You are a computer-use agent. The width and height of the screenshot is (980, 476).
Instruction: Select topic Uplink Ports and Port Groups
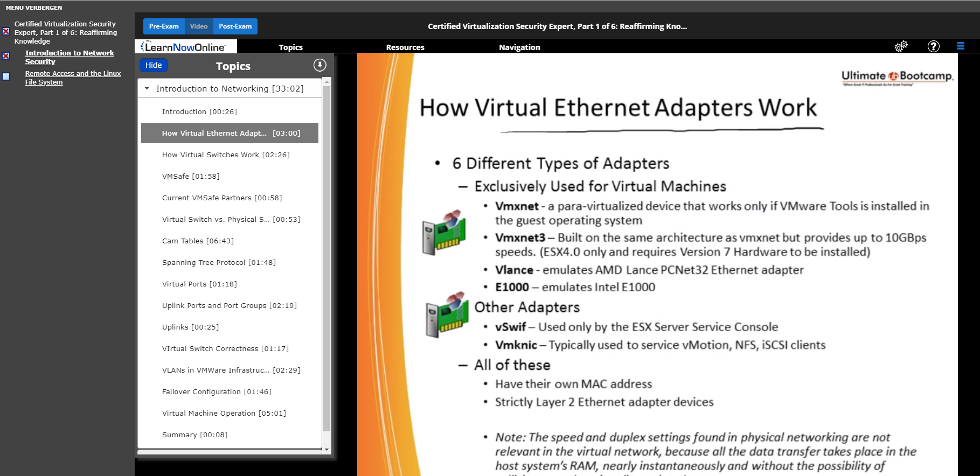(x=230, y=305)
